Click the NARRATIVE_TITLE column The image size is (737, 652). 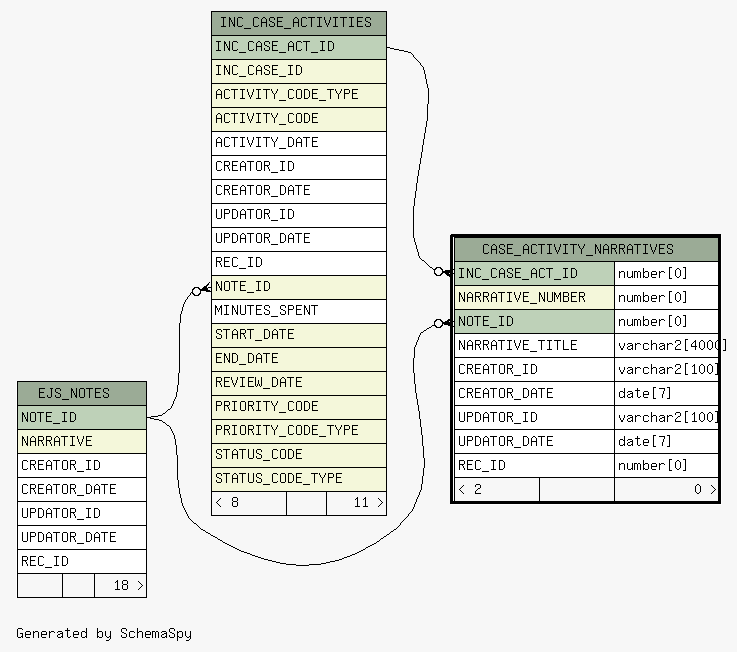point(534,345)
